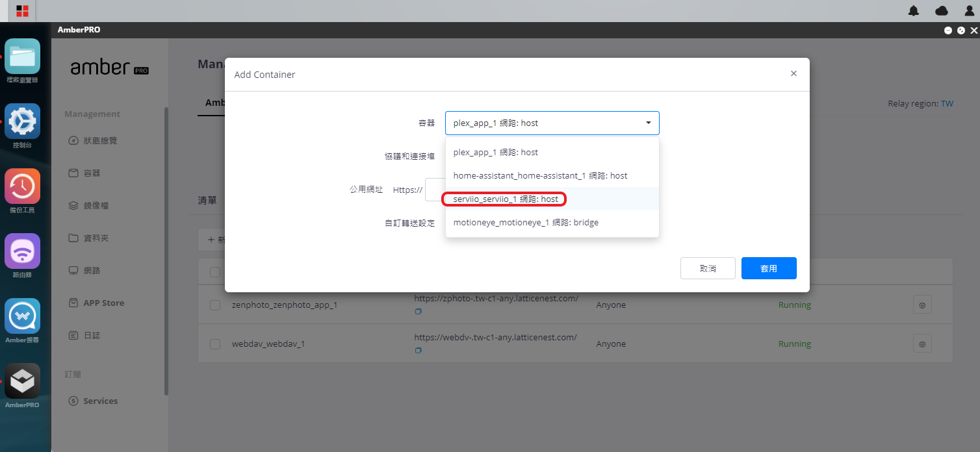
Task: Select plex_app_1 host option
Action: pyautogui.click(x=552, y=152)
